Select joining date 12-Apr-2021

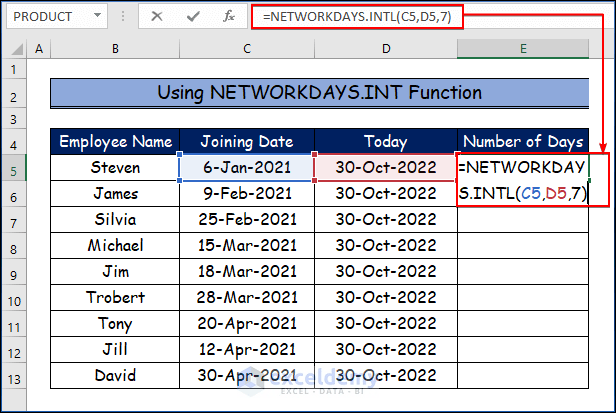pyautogui.click(x=247, y=349)
